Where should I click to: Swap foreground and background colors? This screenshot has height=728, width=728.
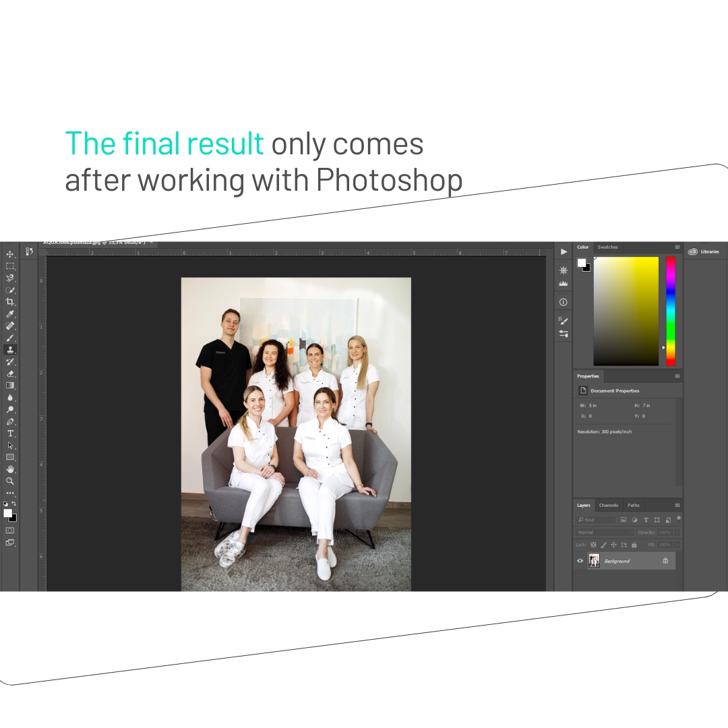click(x=14, y=504)
